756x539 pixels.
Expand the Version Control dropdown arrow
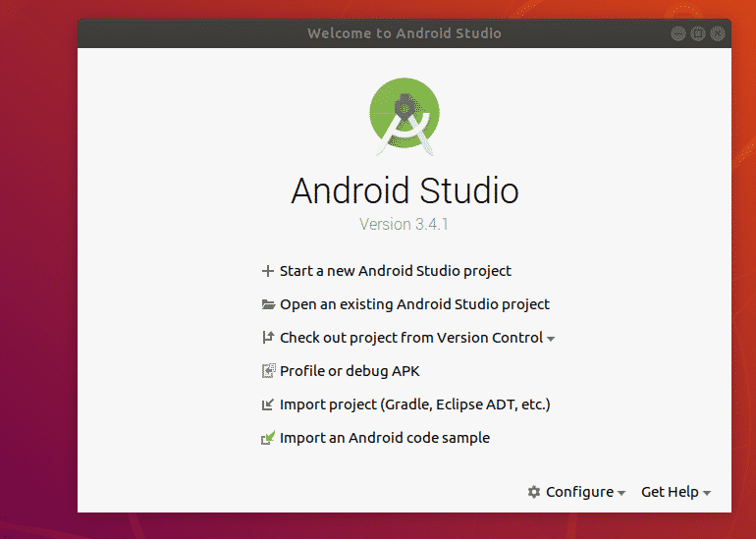[x=551, y=339]
